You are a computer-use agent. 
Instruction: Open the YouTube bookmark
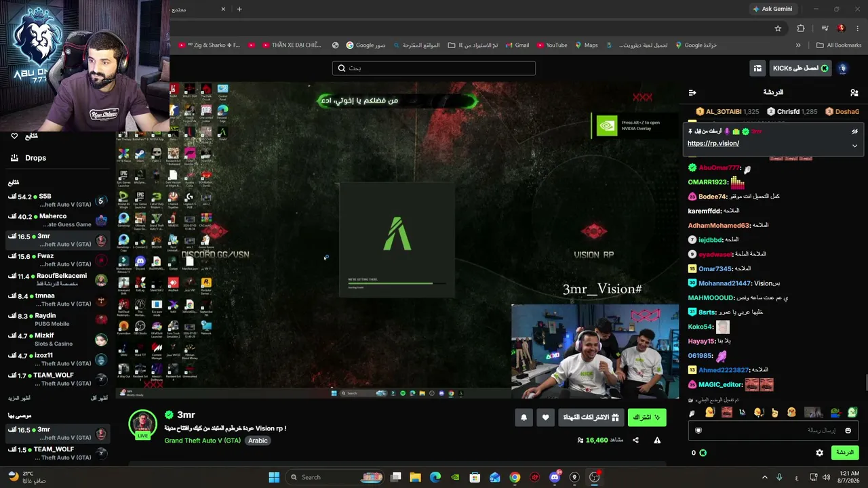pos(551,45)
